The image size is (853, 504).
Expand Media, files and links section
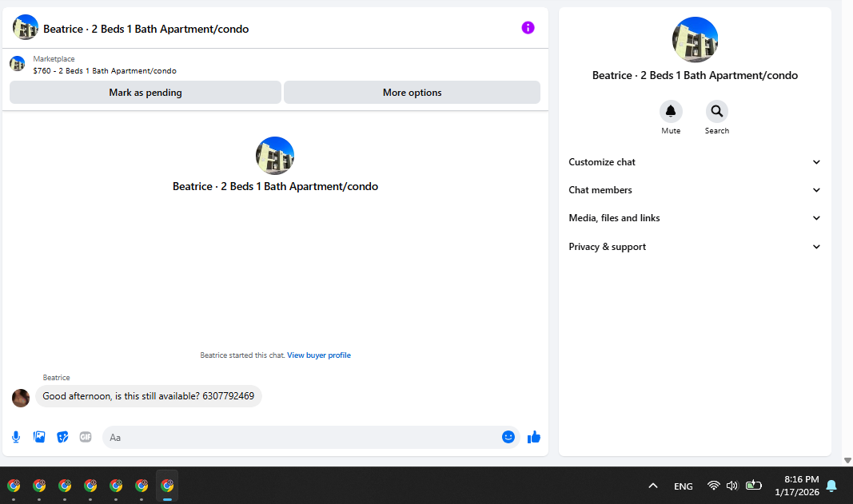click(x=695, y=218)
